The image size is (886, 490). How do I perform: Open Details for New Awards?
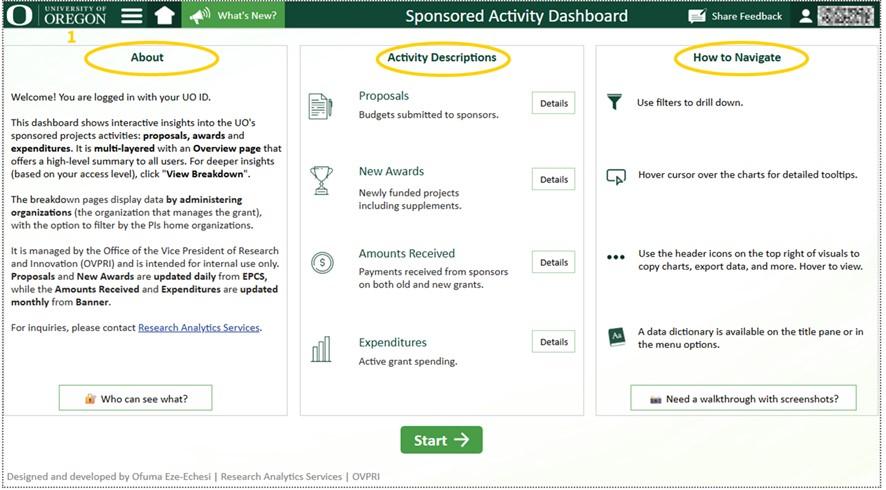pos(554,179)
